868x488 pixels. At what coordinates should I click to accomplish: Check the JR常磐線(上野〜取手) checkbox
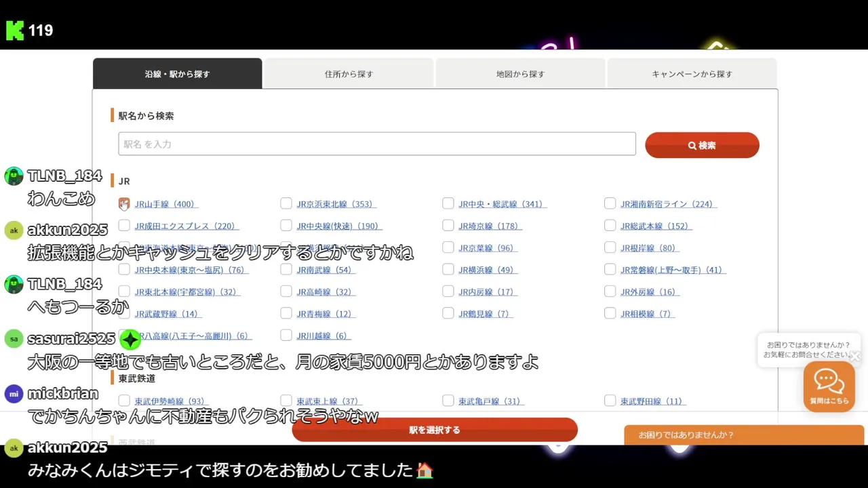[x=610, y=269]
